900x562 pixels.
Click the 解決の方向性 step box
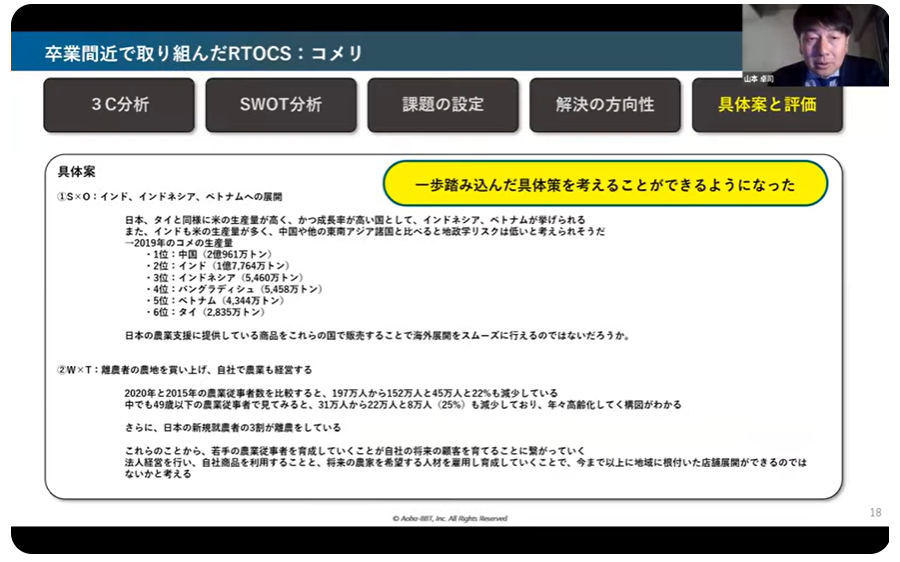pyautogui.click(x=605, y=104)
